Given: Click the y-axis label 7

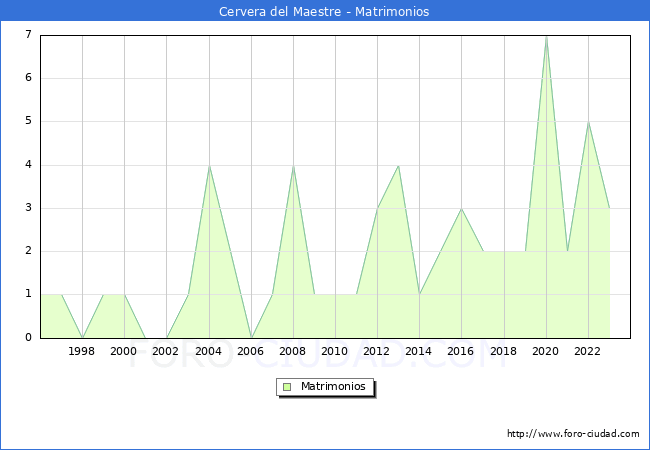Looking at the screenshot, I should point(28,35).
